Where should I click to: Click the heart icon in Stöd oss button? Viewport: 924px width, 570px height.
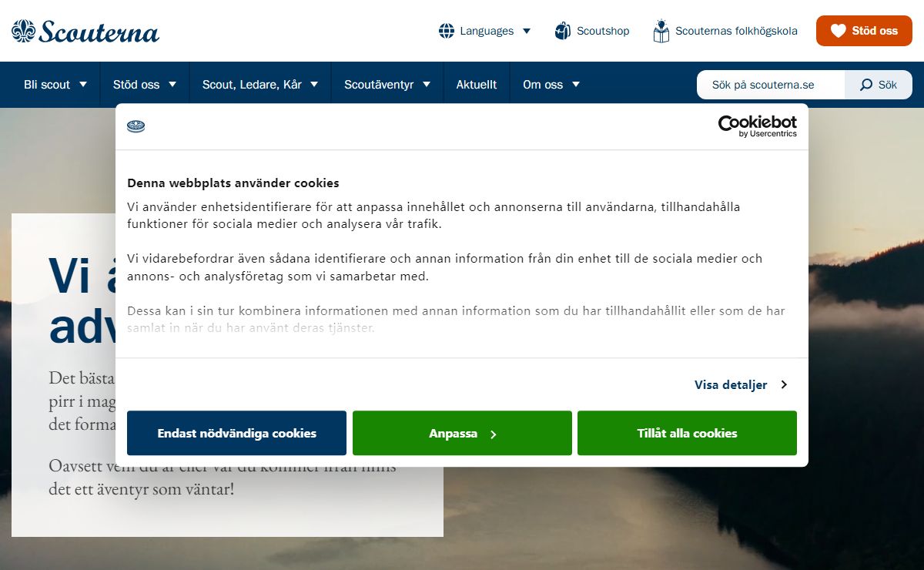click(838, 31)
